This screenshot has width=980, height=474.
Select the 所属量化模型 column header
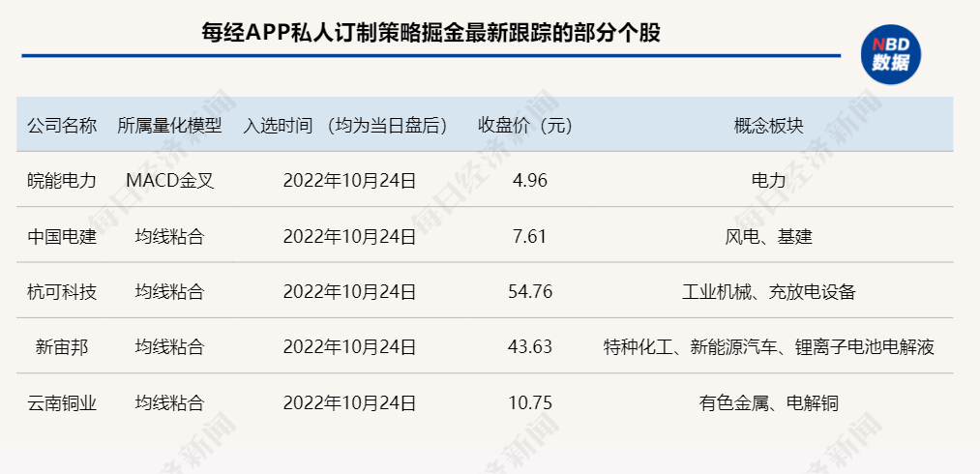pos(169,125)
